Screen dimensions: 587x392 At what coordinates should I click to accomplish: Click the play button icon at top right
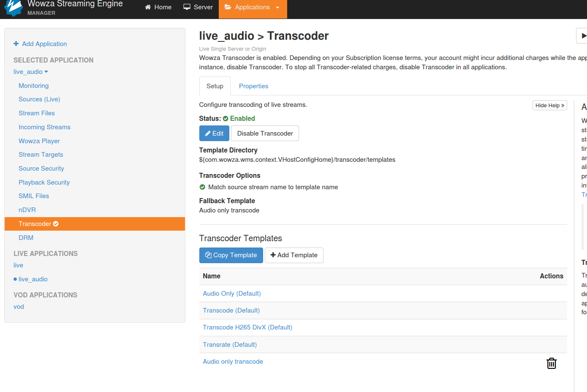[x=583, y=36]
